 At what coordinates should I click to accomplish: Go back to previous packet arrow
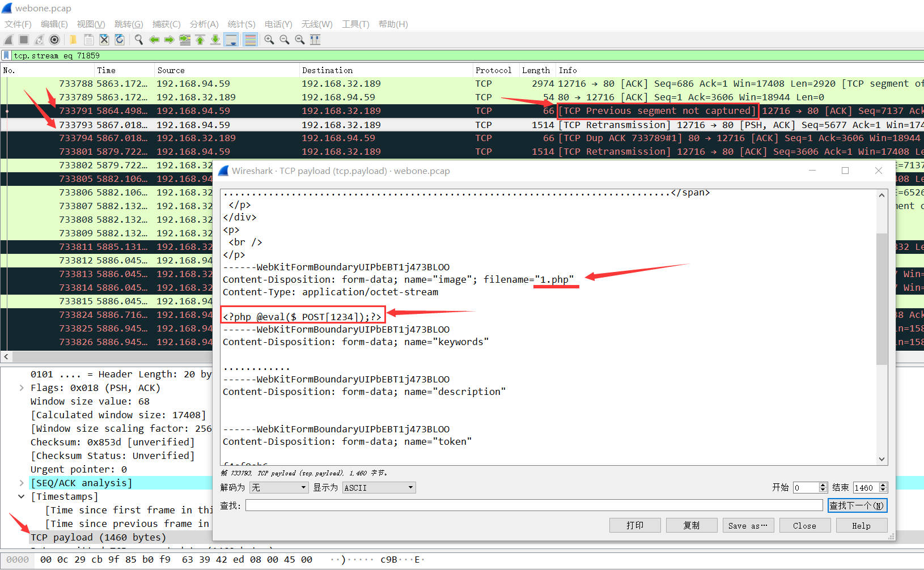(154, 40)
